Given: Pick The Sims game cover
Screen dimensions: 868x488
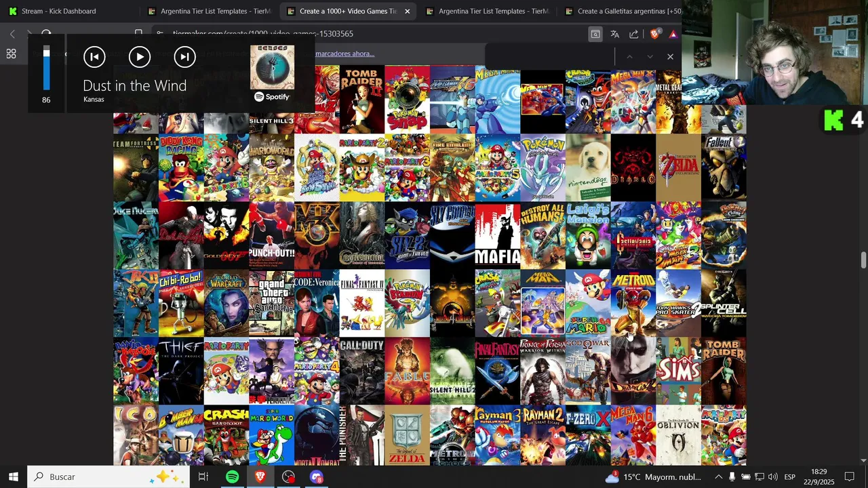Looking at the screenshot, I should [678, 371].
